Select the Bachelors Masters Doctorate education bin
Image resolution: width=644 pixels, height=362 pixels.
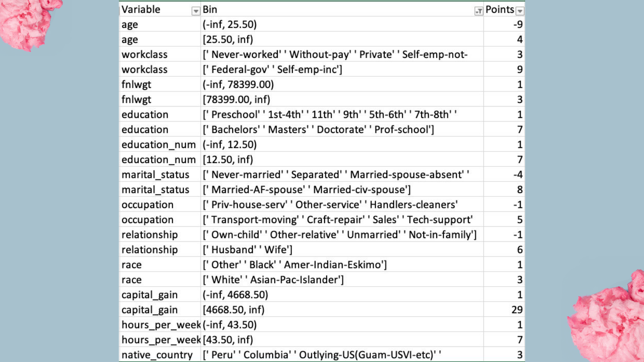tap(318, 130)
